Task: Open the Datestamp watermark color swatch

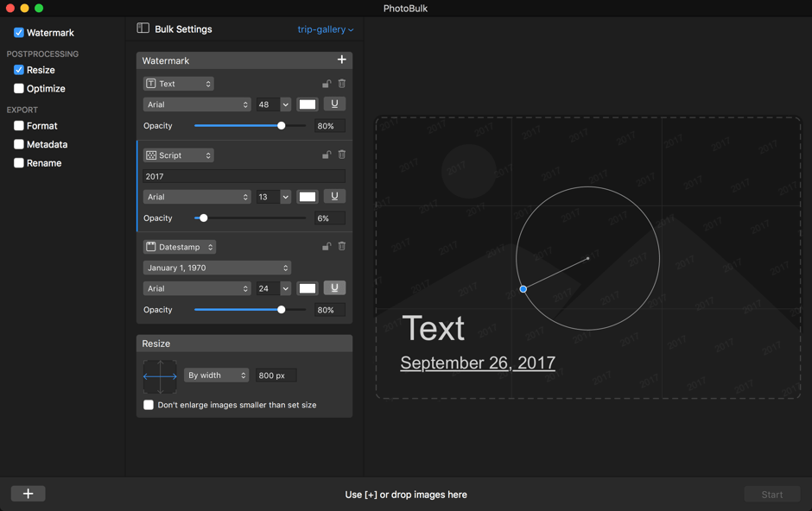Action: [x=307, y=288]
